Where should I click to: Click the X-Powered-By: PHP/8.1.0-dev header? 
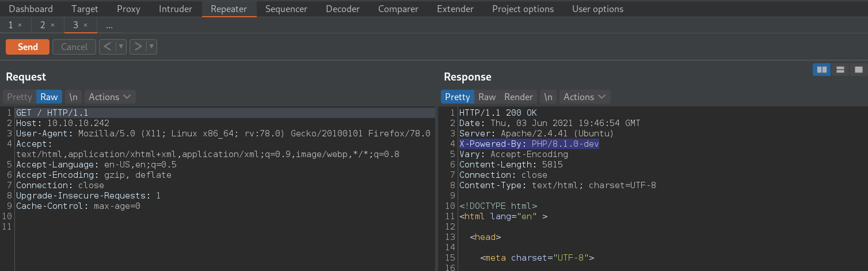click(x=529, y=144)
